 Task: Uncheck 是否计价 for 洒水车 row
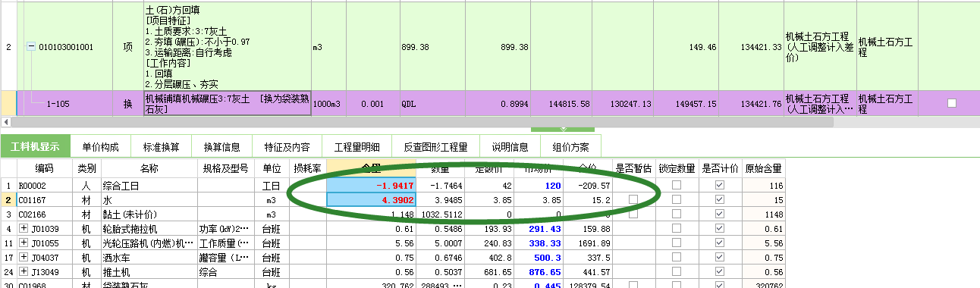pyautogui.click(x=720, y=256)
